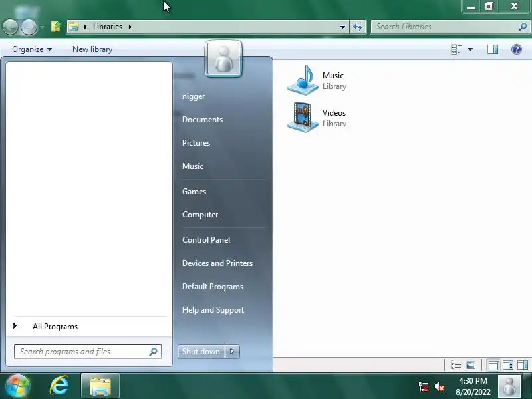532x399 pixels.
Task: Click the Start menu user account picture
Action: coord(223,59)
